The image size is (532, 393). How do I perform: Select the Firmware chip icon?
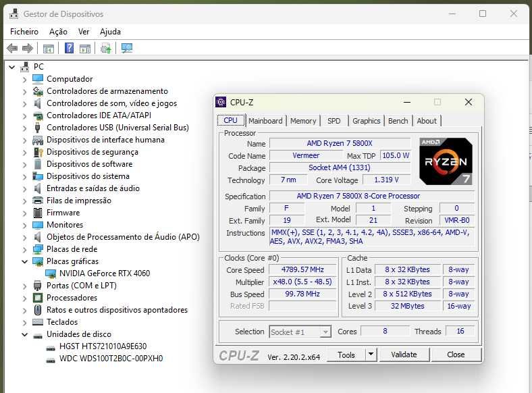pos(38,213)
